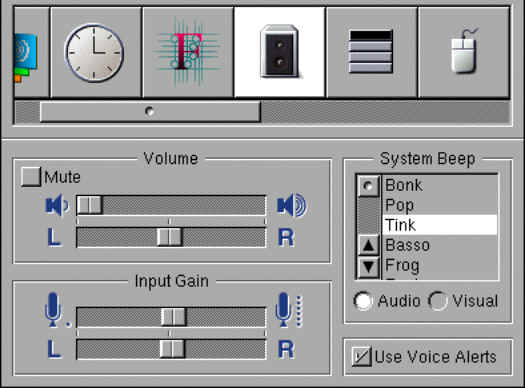Toggle Use Voice Alerts checkbox
This screenshot has width=525, height=388.
[x=361, y=356]
